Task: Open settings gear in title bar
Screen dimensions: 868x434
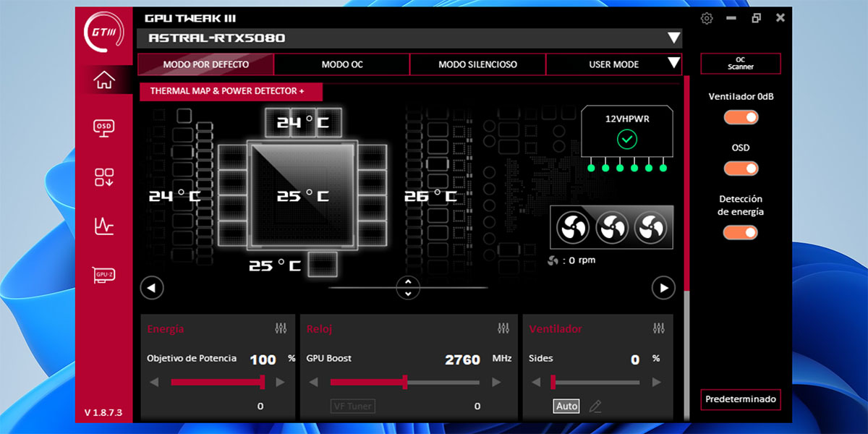Action: click(x=707, y=18)
